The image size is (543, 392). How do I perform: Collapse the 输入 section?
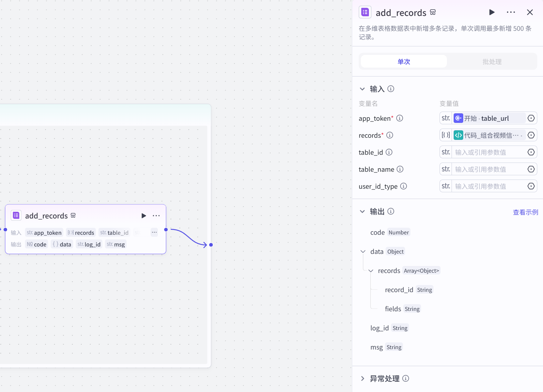click(362, 89)
